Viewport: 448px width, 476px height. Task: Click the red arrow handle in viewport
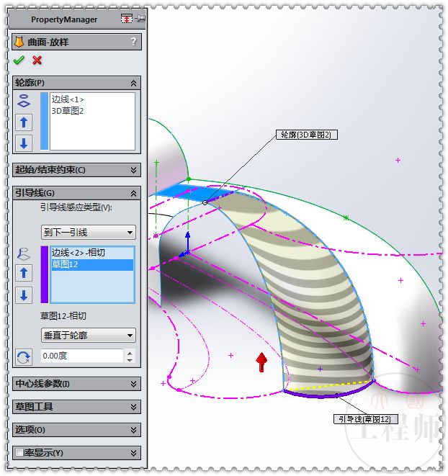pos(261,362)
